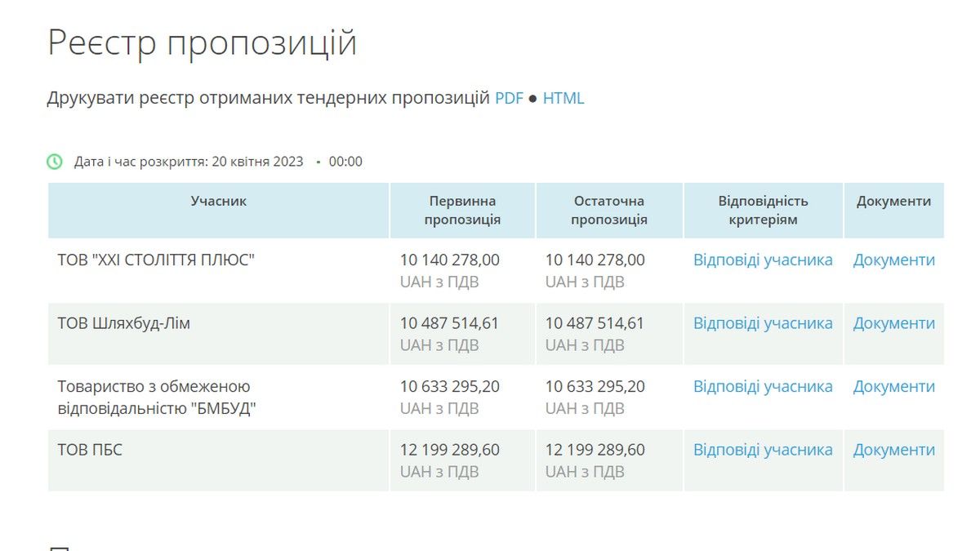This screenshot has height=551, width=980.
Task: Click the 10 140 278,00 primary offer value
Action: pyautogui.click(x=449, y=260)
